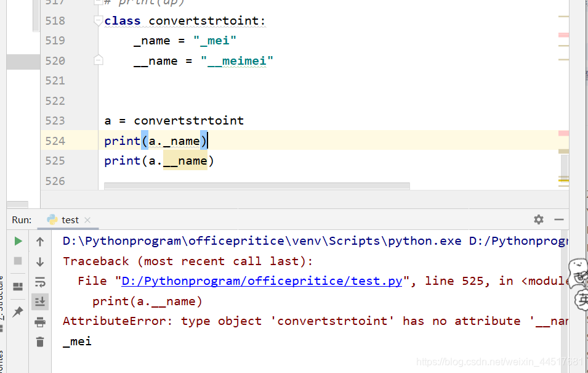Close the test run tab
The width and height of the screenshot is (588, 373).
pos(87,220)
